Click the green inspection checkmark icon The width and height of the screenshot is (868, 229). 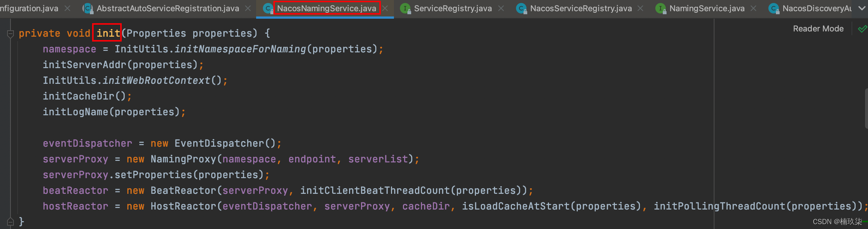click(862, 29)
